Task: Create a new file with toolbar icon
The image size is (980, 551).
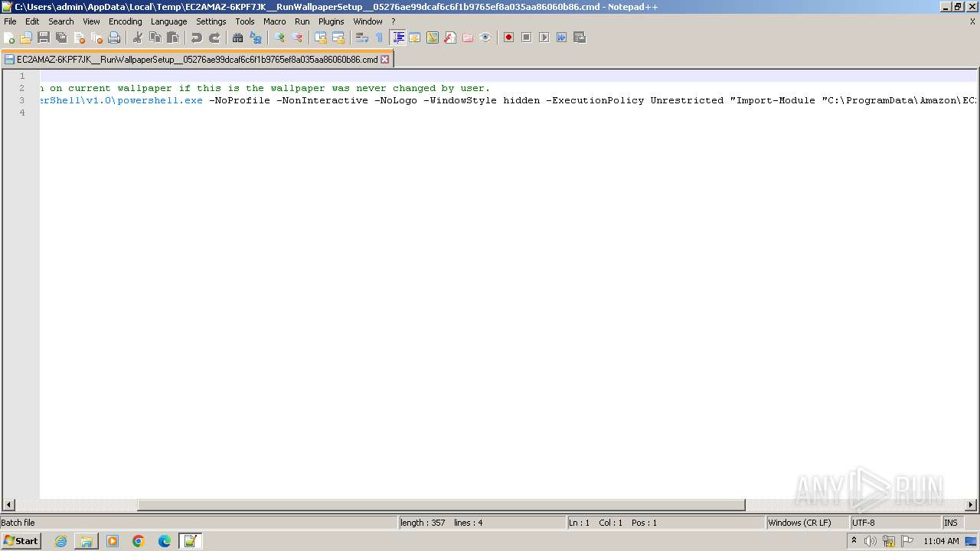Action: click(x=10, y=37)
